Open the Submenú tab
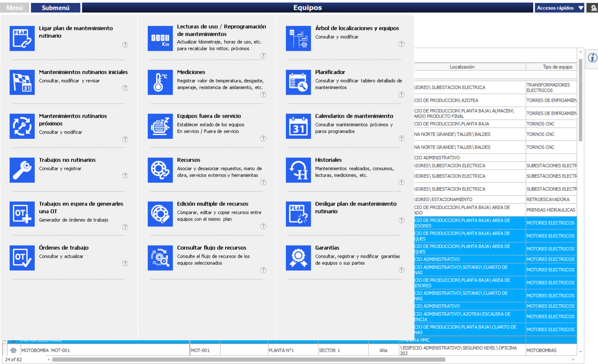Viewport: 598px width, 364px height. [56, 8]
